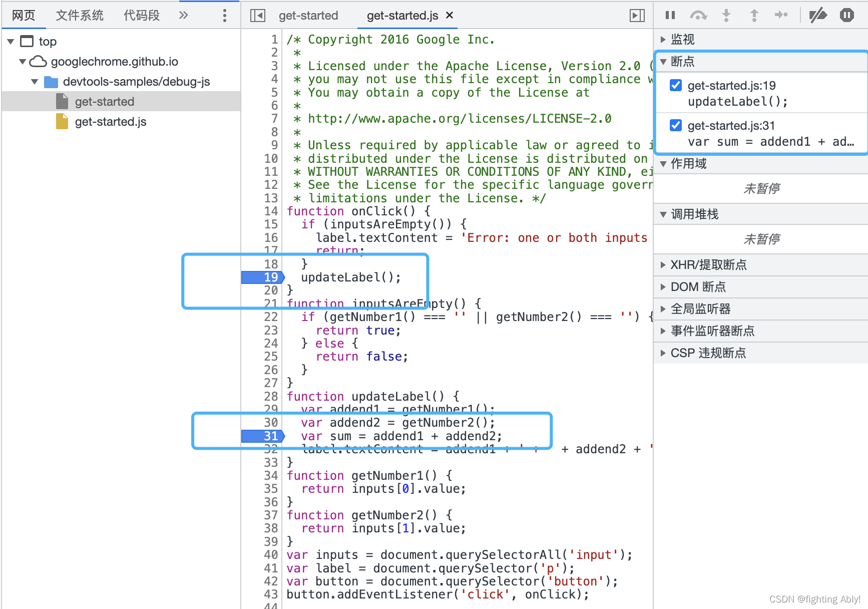Screen dimensions: 868x609
Task: Step into next function call
Action: [726, 16]
